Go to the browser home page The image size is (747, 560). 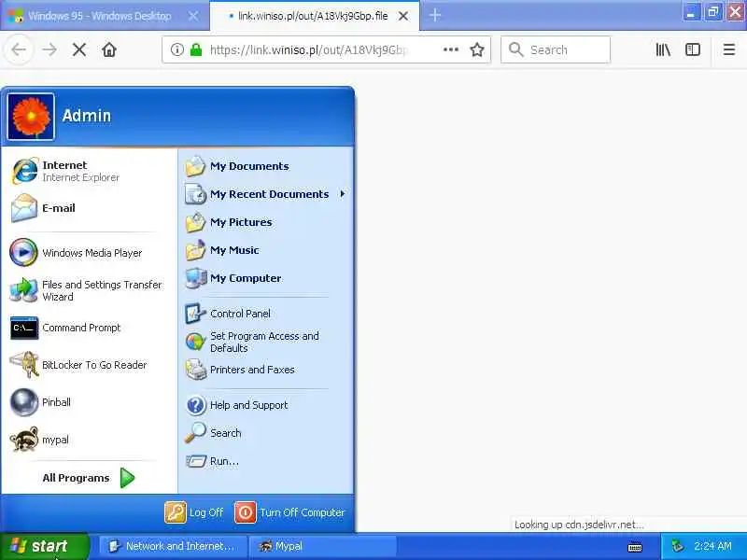click(x=109, y=49)
